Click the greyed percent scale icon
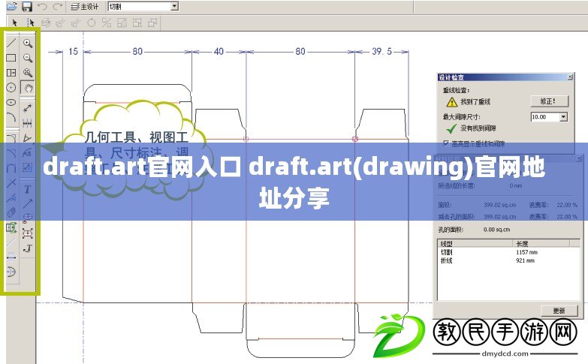Screen dimensions: 588x364 pyautogui.click(x=107, y=23)
